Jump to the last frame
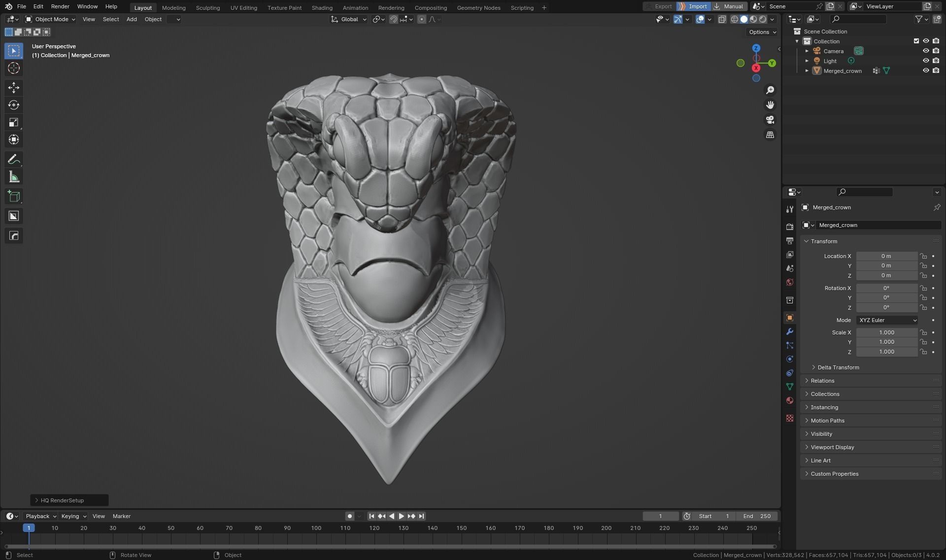946x560 pixels. coord(421,516)
